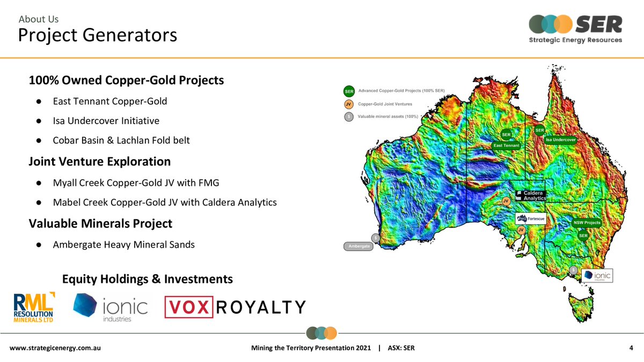Screen dimensions: 644x362
Task: Click the Valuable Minerals Project heading
Action: coord(100,223)
